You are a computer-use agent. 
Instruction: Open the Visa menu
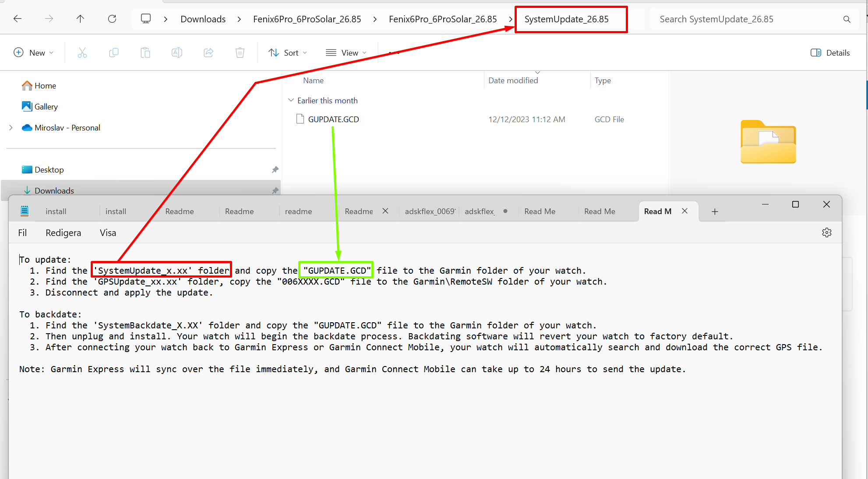click(108, 232)
